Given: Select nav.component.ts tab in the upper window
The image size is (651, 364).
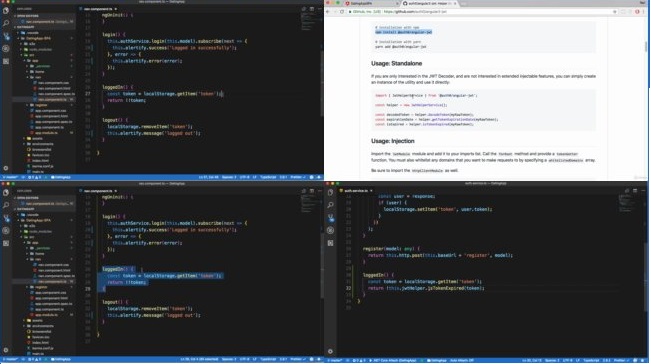Looking at the screenshot, I should coord(98,9).
